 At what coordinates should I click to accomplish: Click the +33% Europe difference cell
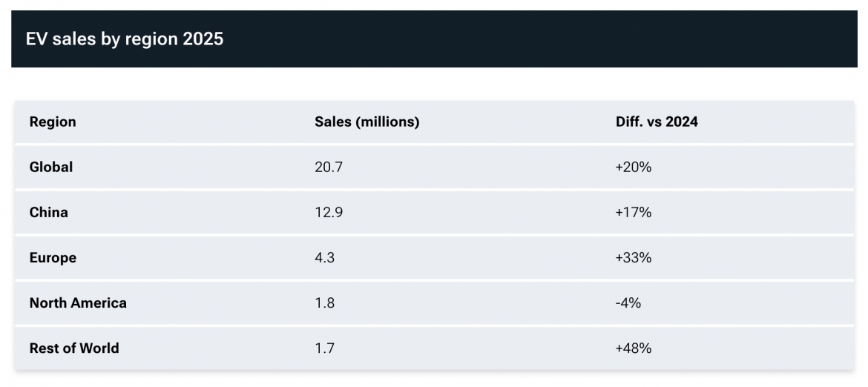tap(634, 258)
